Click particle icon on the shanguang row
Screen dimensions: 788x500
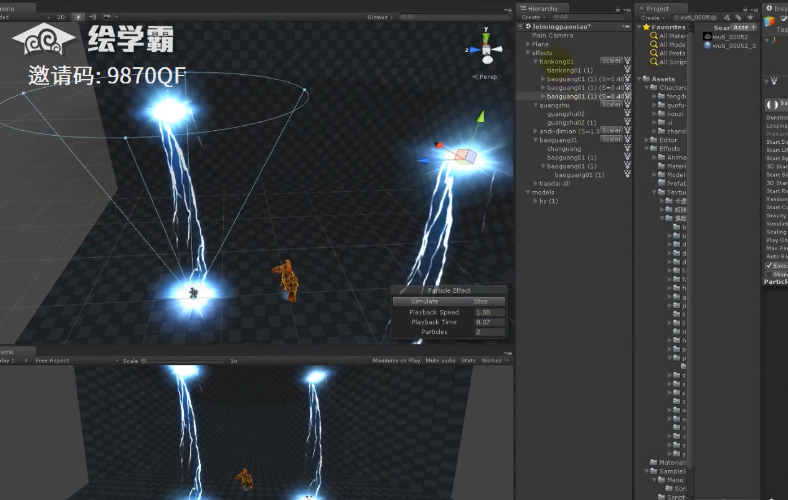tap(627, 149)
